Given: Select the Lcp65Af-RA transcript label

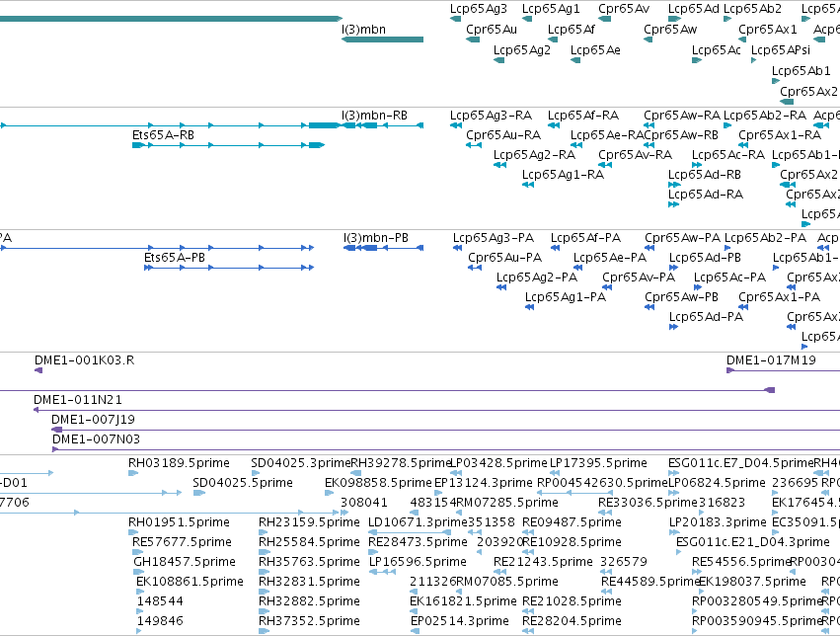Looking at the screenshot, I should [x=582, y=116].
